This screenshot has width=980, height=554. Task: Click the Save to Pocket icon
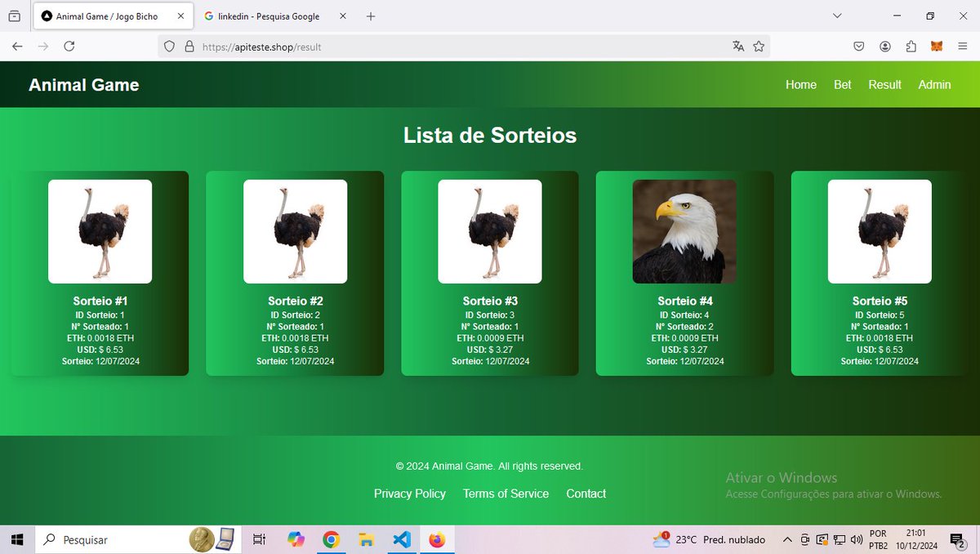coord(858,47)
